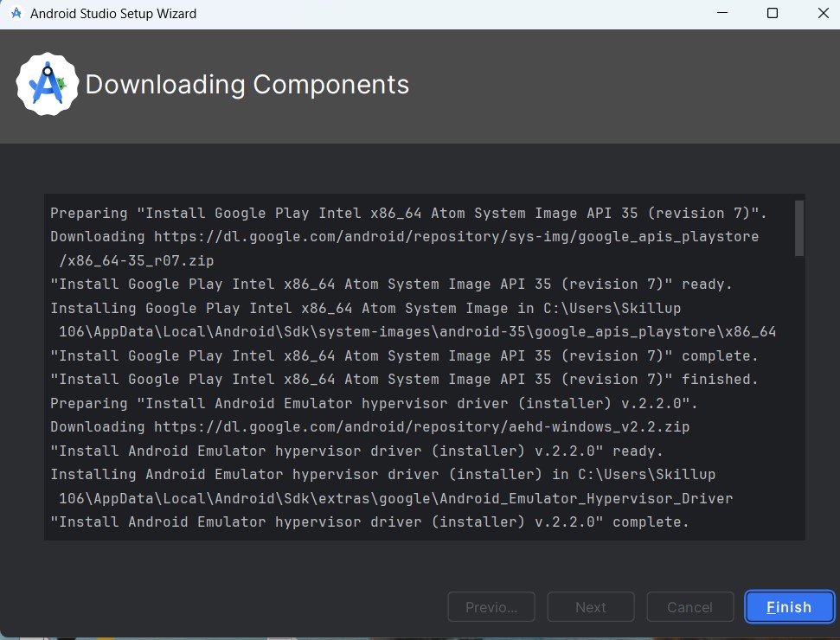The width and height of the screenshot is (840, 640).
Task: Minimize the Setup Wizard window
Action: coord(722,13)
